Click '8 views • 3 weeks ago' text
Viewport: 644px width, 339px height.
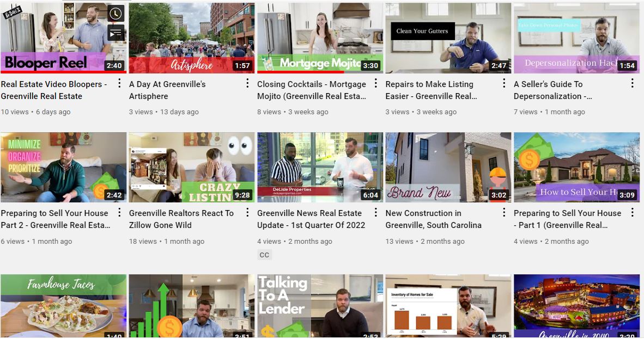(x=293, y=112)
